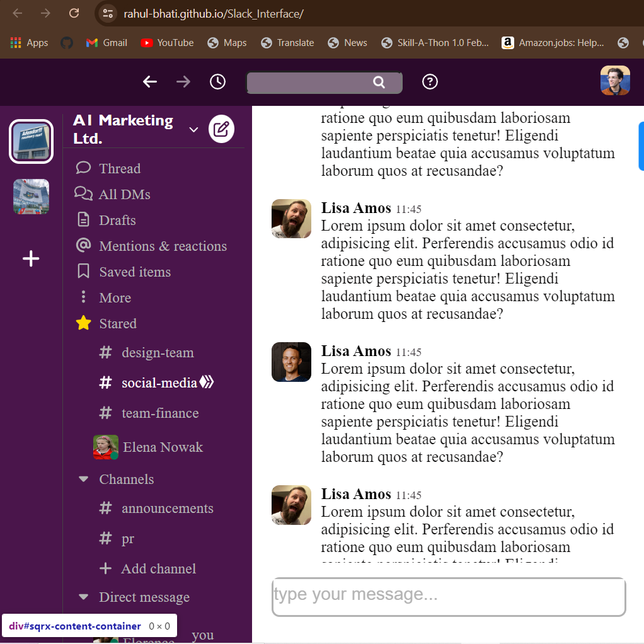The height and width of the screenshot is (644, 644).
Task: Click the back arrow in Slack header
Action: (x=149, y=82)
